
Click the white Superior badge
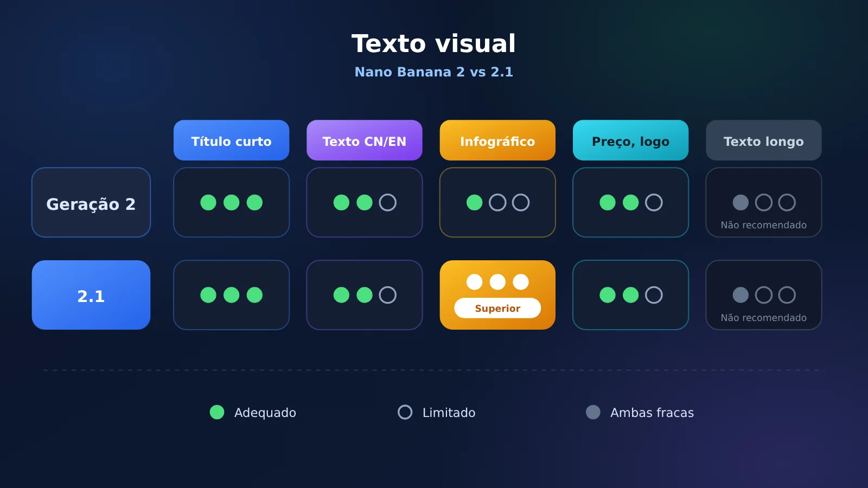point(497,308)
